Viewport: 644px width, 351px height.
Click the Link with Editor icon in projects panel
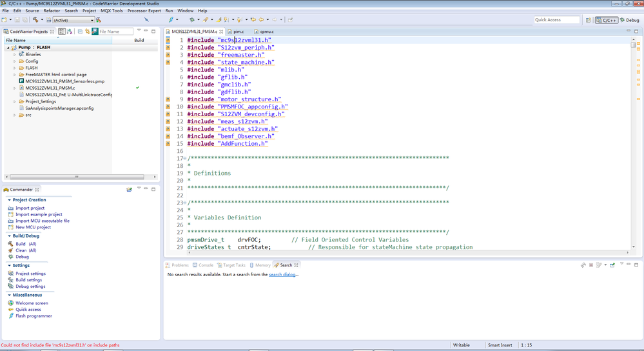click(x=88, y=31)
